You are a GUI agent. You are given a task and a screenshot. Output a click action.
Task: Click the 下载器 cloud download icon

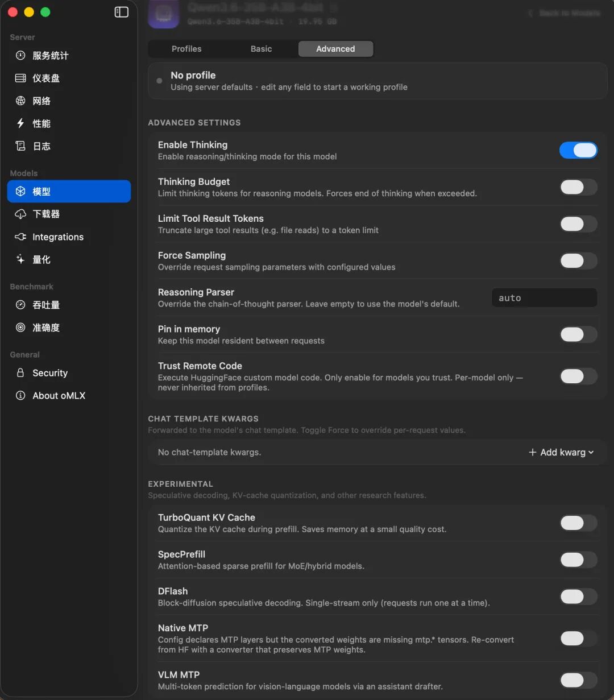[x=20, y=214]
